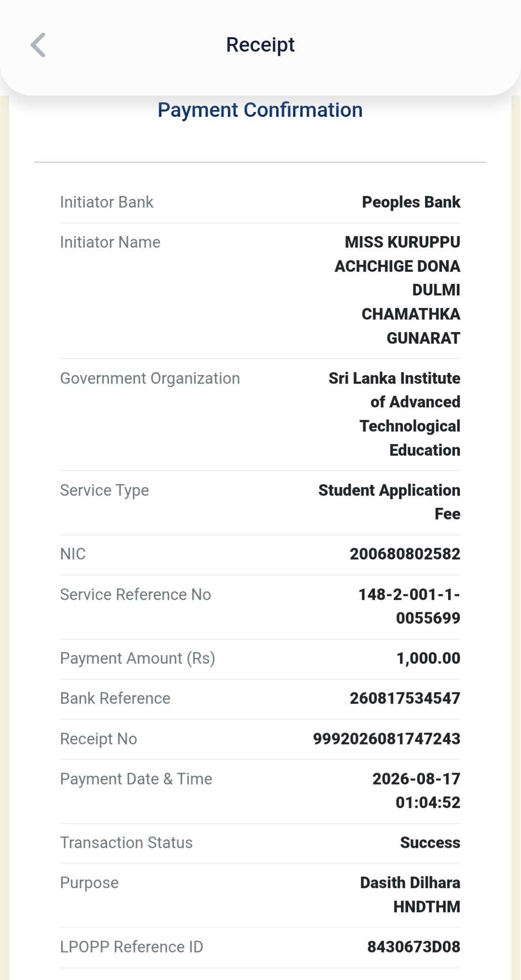
Task: Select the Success transaction status
Action: [x=430, y=843]
